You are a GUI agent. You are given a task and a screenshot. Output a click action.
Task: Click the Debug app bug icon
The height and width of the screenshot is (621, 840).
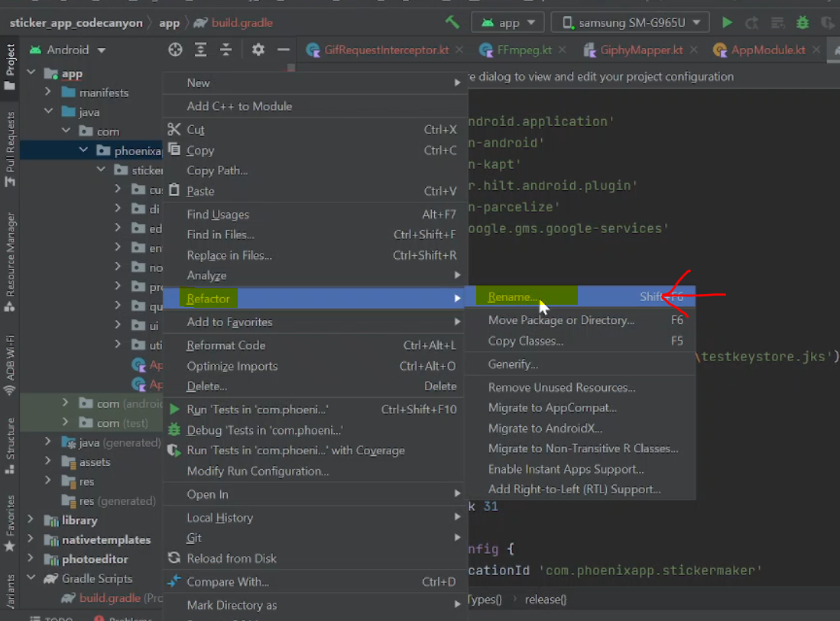tap(803, 23)
